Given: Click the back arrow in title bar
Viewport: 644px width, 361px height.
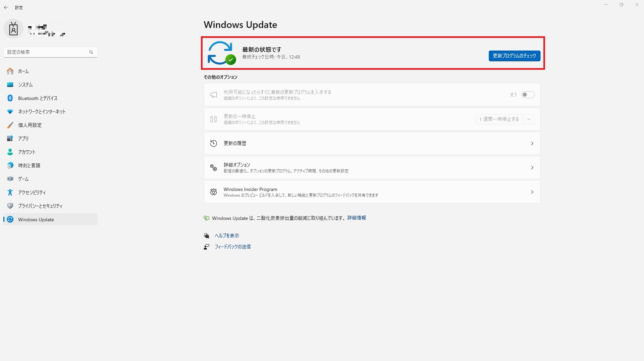Looking at the screenshot, I should [x=6, y=7].
